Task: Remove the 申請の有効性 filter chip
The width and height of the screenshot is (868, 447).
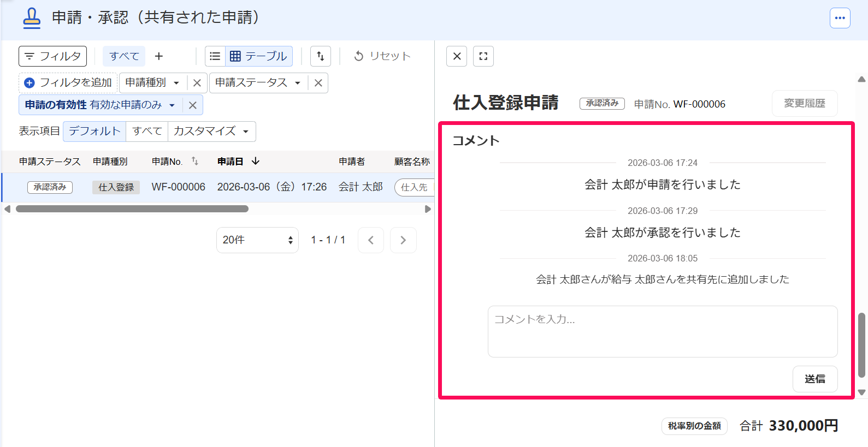Action: coord(193,105)
